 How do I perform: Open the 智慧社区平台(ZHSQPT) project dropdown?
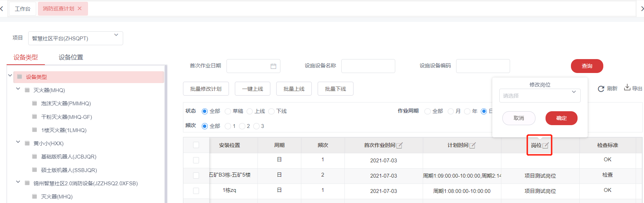(x=75, y=38)
